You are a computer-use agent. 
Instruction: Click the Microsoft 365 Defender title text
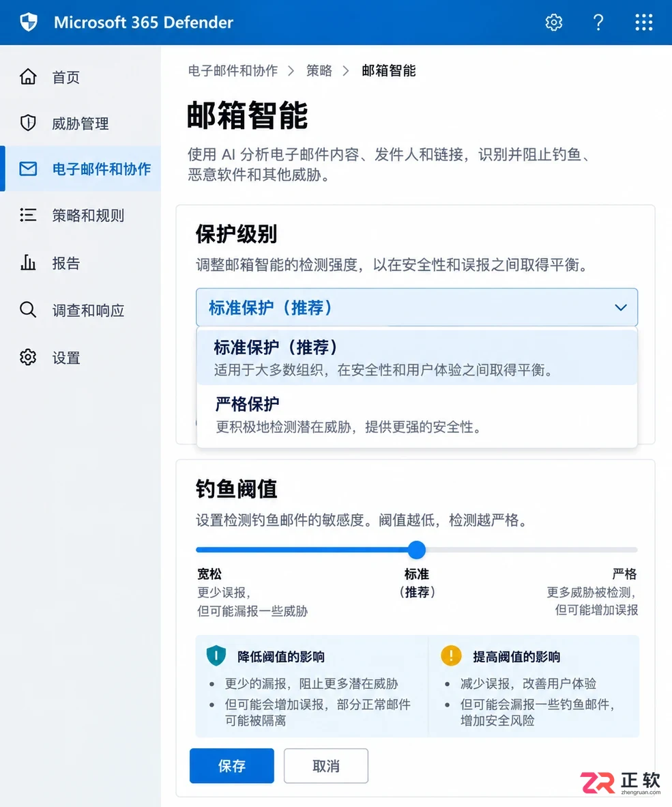143,22
